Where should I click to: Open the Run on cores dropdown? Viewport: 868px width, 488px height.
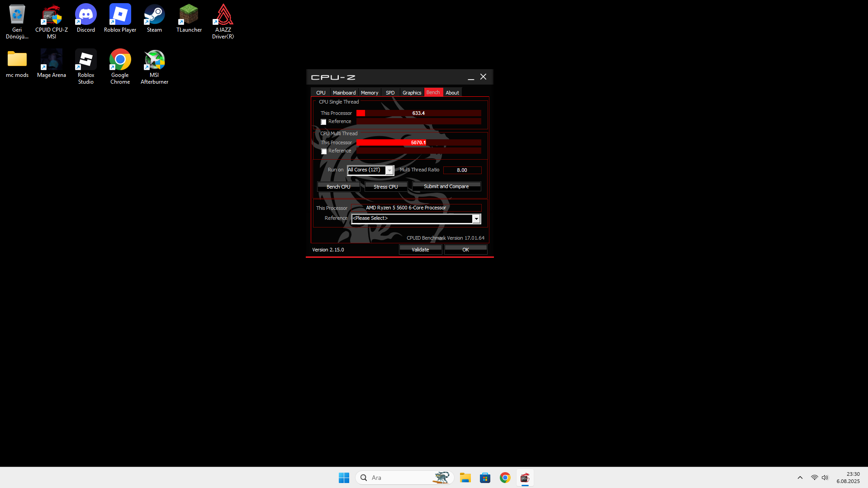pyautogui.click(x=370, y=170)
